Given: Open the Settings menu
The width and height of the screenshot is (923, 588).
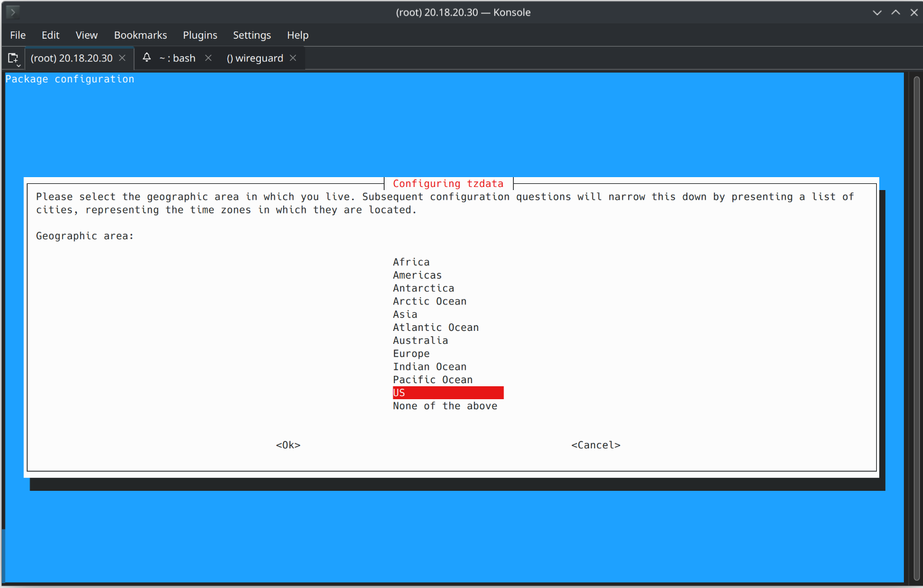Looking at the screenshot, I should (x=252, y=35).
